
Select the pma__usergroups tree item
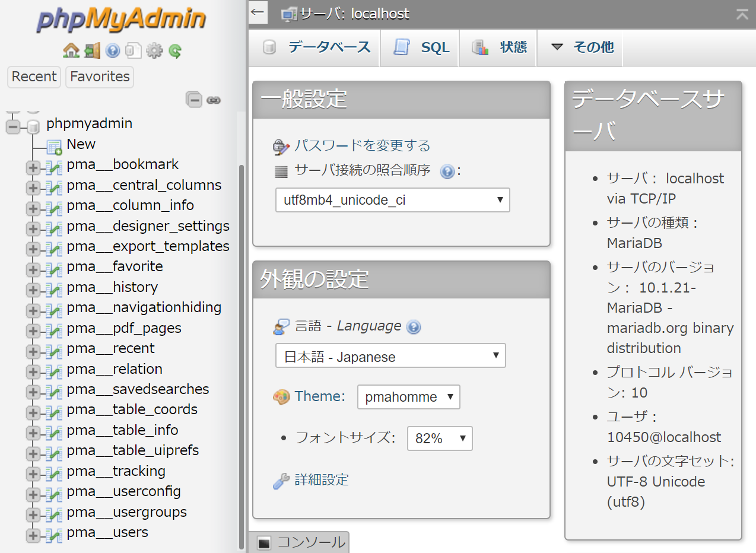(126, 512)
